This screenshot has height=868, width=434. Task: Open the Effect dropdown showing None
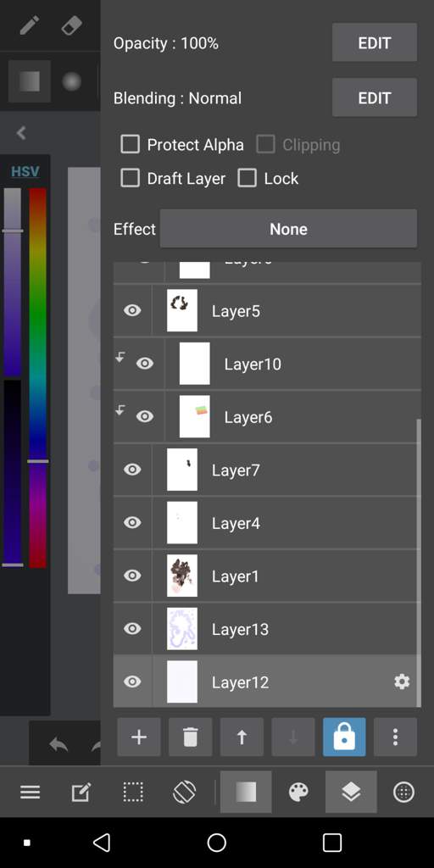point(288,229)
